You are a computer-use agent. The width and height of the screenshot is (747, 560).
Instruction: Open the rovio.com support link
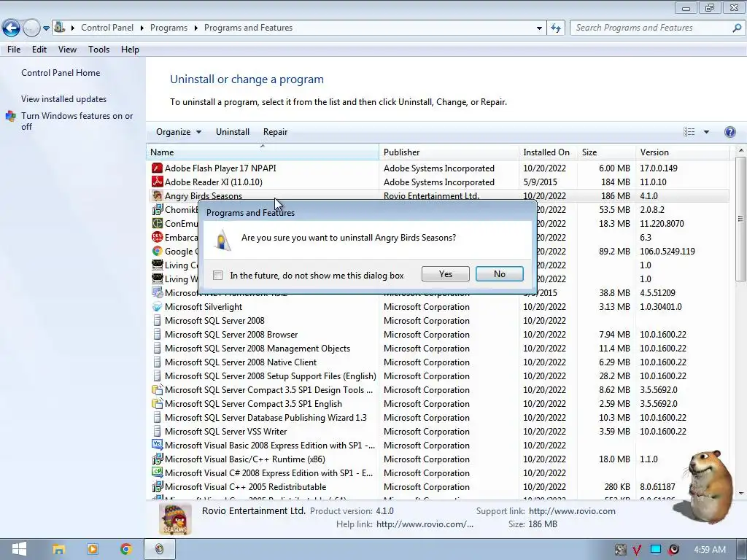pyautogui.click(x=572, y=511)
